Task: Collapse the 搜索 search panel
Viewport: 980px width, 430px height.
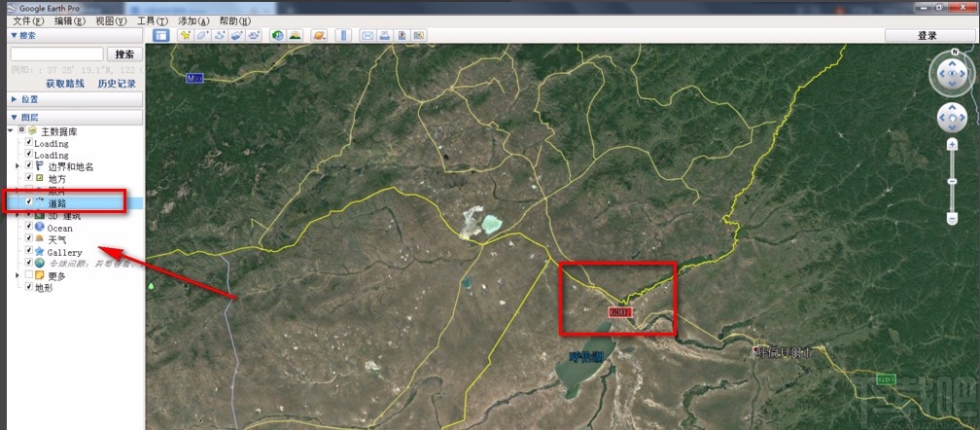Action: pos(15,35)
